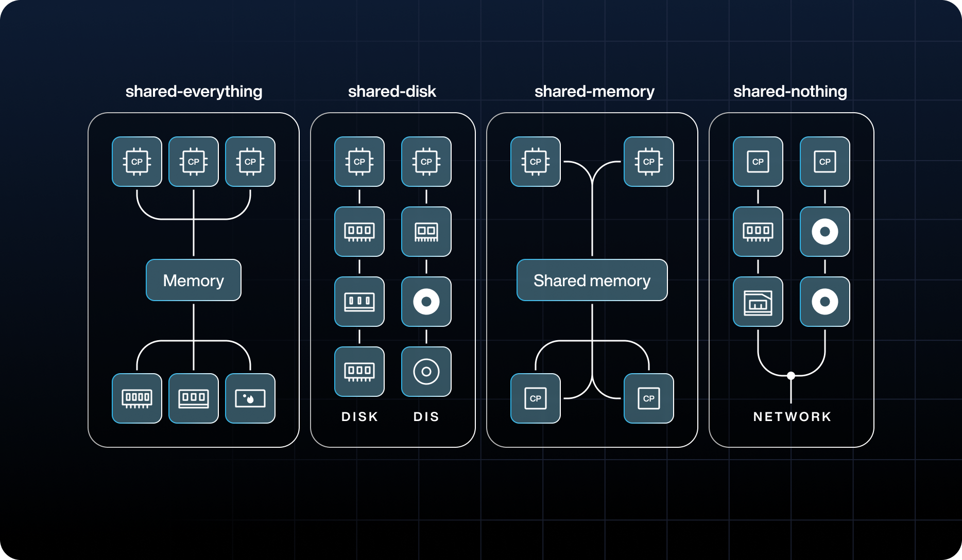Select the right CP chip in shared-disk
Screen dimensions: 962x560
[x=426, y=162]
